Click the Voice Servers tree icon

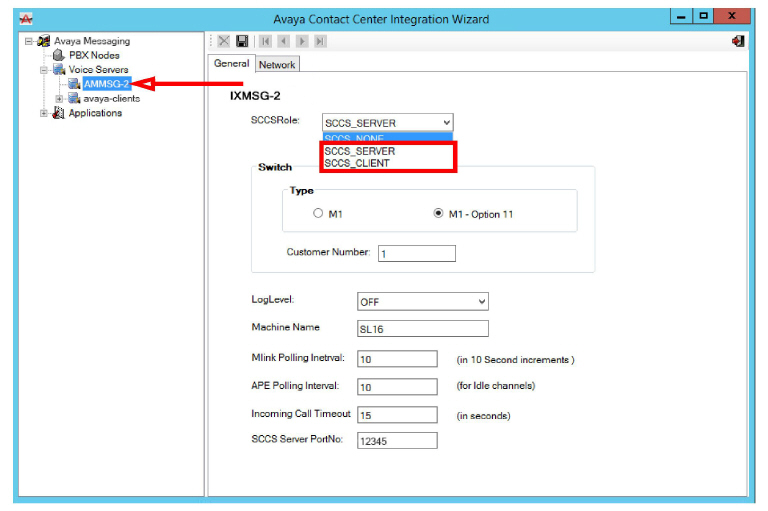tap(59, 70)
